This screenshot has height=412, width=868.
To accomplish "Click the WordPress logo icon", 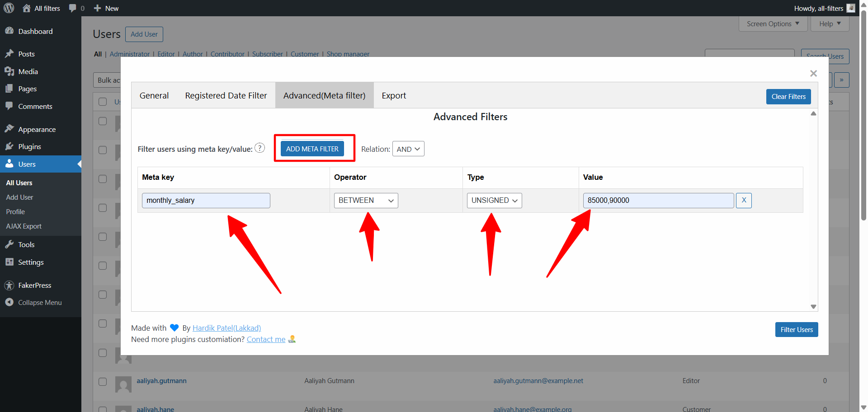I will [x=9, y=8].
